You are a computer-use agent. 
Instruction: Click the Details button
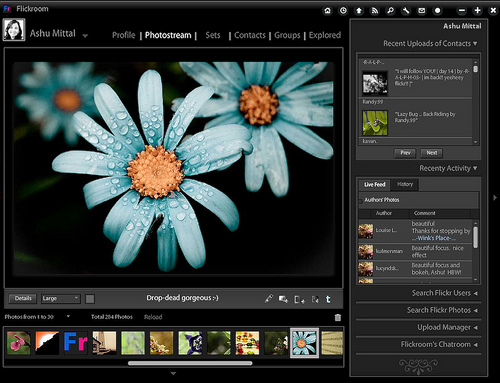[23, 298]
